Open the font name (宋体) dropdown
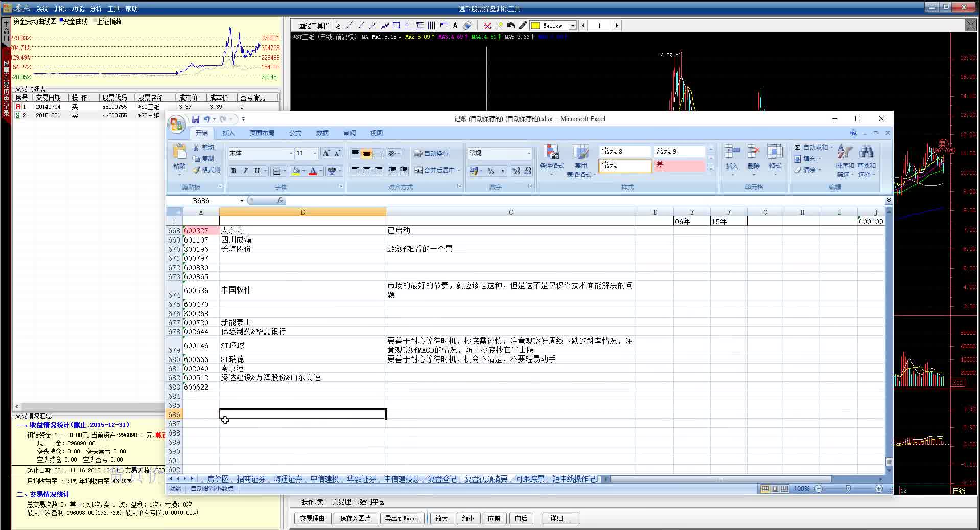Viewport: 980px width, 530px height. point(291,153)
